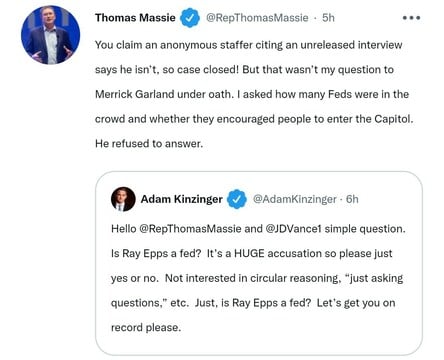Open the 6h timestamp on quoted tweet
Image resolution: width=444 pixels, height=360 pixels.
click(x=352, y=199)
